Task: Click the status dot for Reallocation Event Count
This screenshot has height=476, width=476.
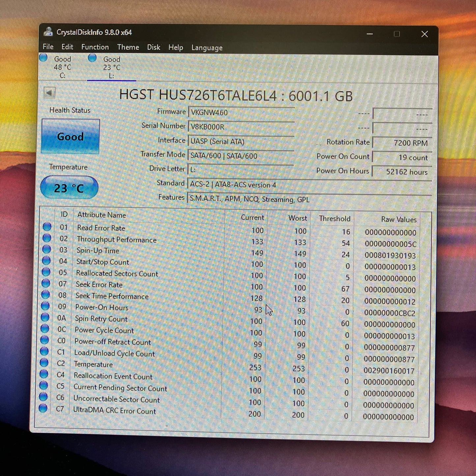Action: point(43,374)
